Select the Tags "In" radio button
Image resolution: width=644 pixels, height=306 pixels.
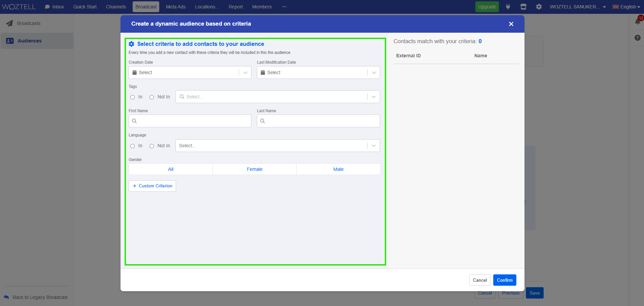[132, 97]
